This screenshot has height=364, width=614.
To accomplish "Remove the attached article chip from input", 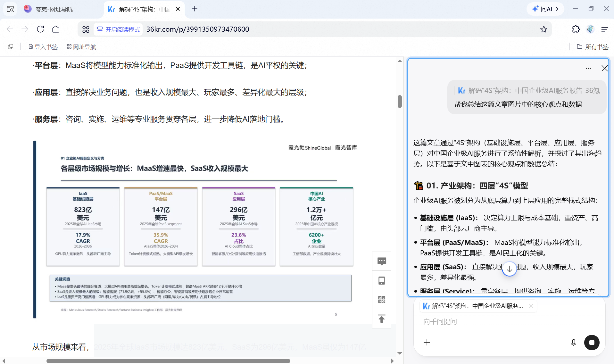I will click(531, 306).
